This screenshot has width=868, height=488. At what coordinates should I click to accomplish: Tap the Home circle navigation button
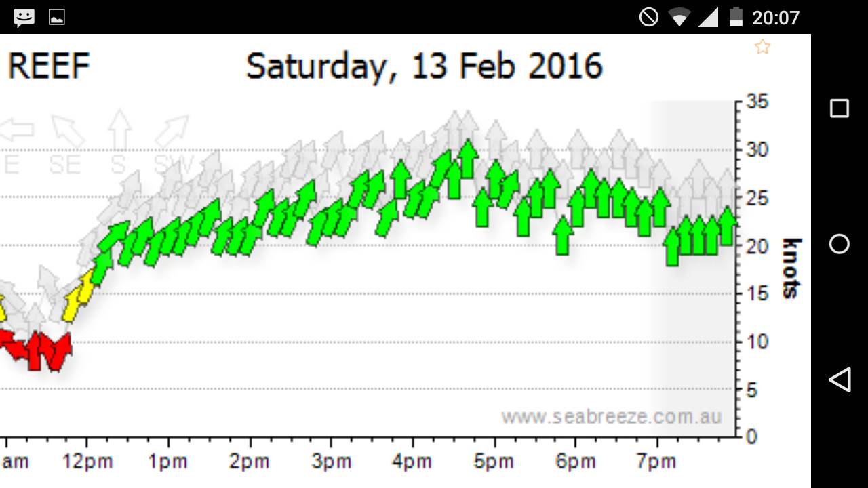tap(840, 244)
